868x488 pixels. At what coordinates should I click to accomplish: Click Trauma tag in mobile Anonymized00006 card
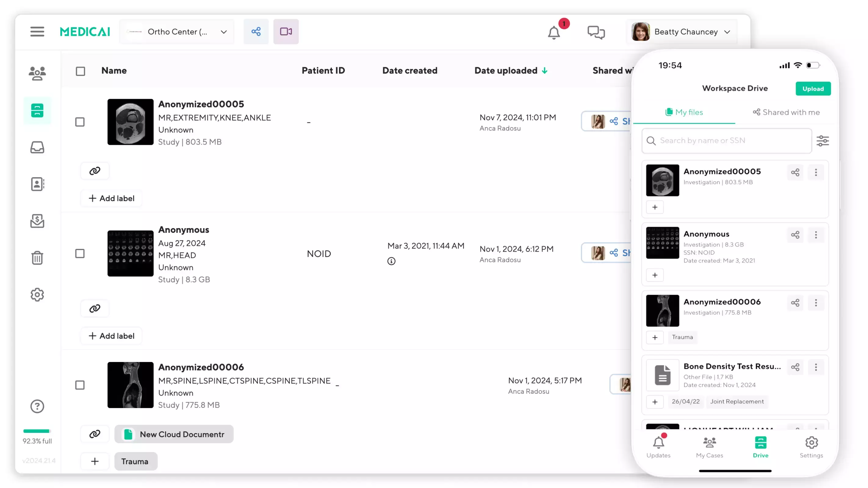[x=682, y=337]
